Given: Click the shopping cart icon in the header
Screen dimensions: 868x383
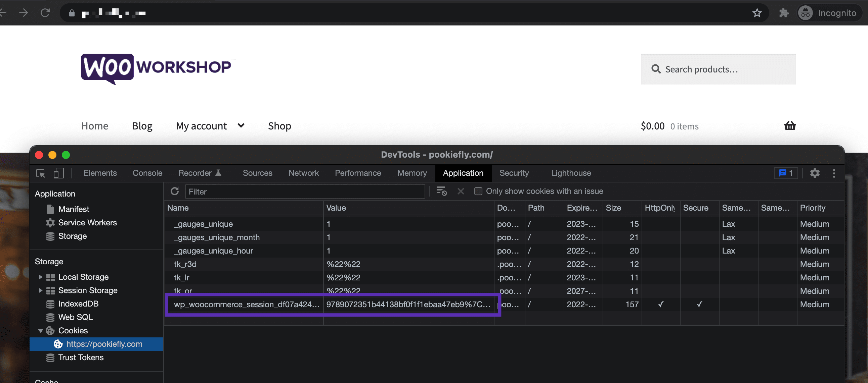Looking at the screenshot, I should tap(790, 126).
